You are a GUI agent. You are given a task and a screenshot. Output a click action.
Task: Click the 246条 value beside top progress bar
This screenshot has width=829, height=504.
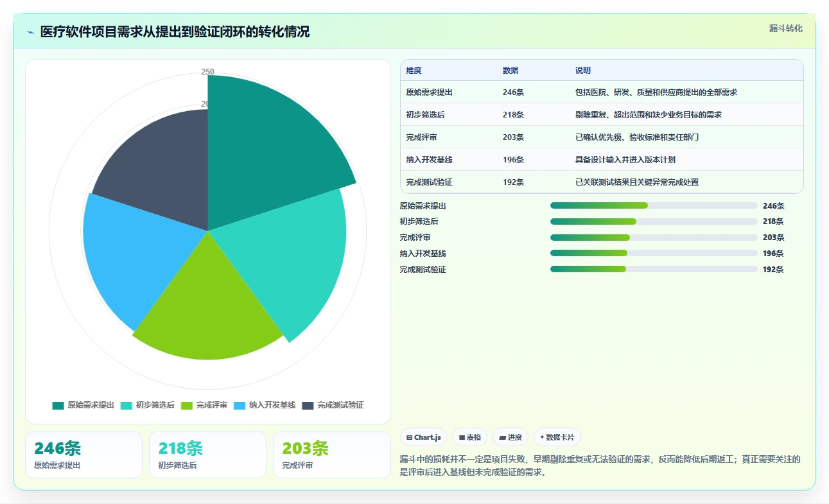(x=774, y=205)
